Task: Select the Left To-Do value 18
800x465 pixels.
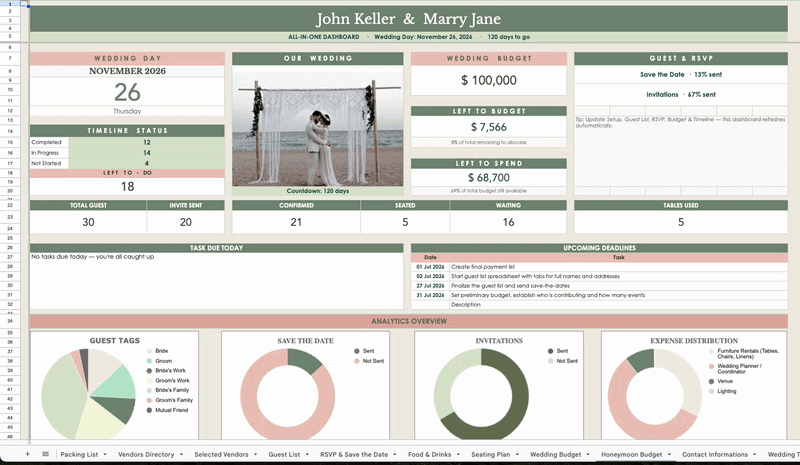Action: 127,186
